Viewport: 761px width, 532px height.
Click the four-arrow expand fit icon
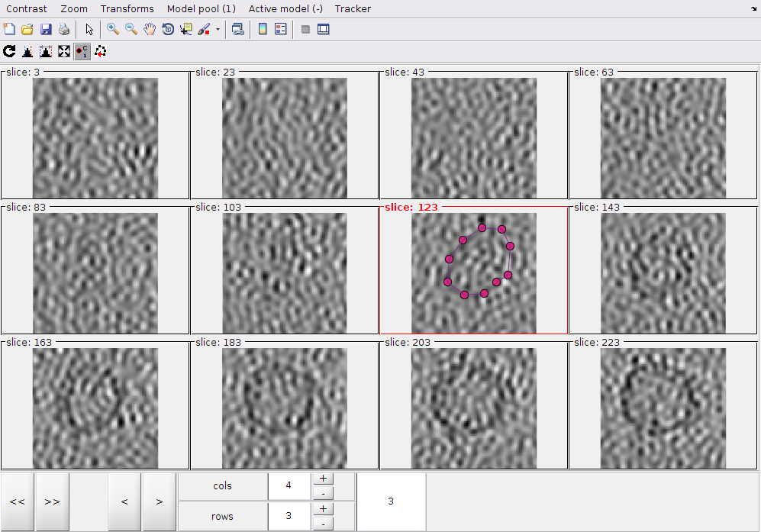64,51
